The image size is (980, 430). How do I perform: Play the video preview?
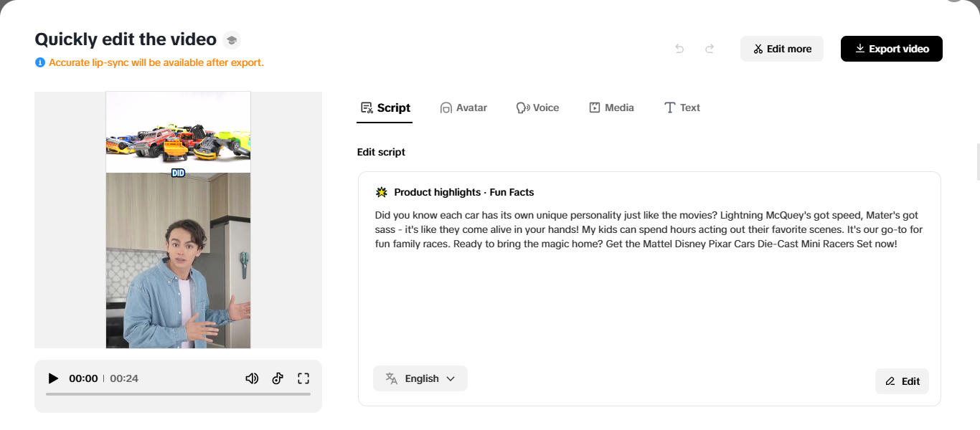(53, 378)
